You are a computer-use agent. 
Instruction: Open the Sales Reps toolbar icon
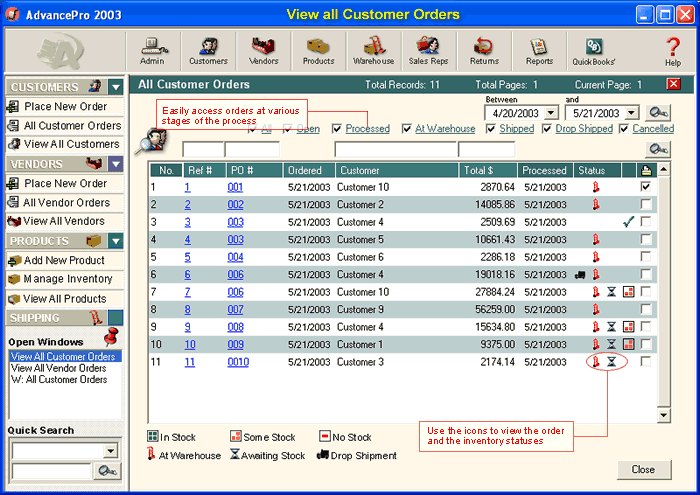(x=428, y=51)
